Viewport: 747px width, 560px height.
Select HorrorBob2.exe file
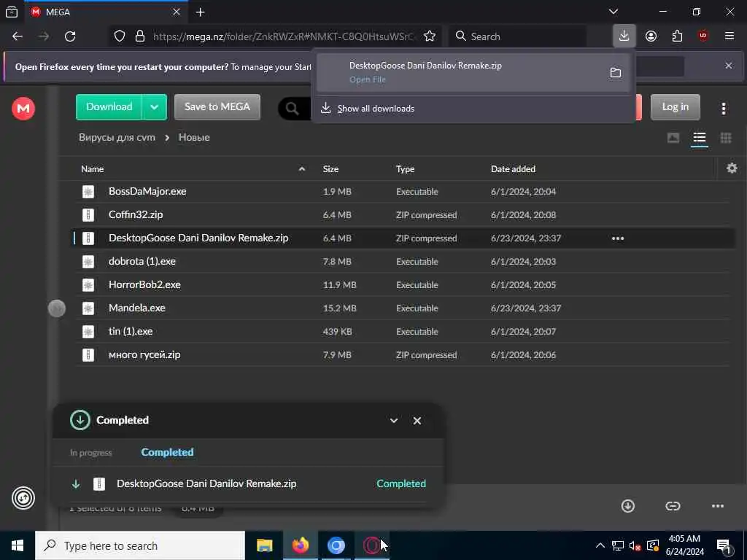point(403,285)
